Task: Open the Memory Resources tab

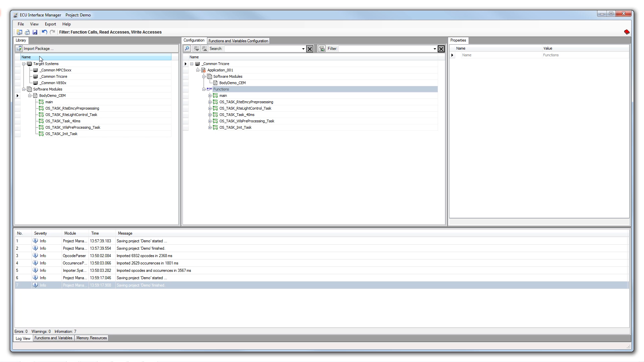Action: click(x=91, y=338)
